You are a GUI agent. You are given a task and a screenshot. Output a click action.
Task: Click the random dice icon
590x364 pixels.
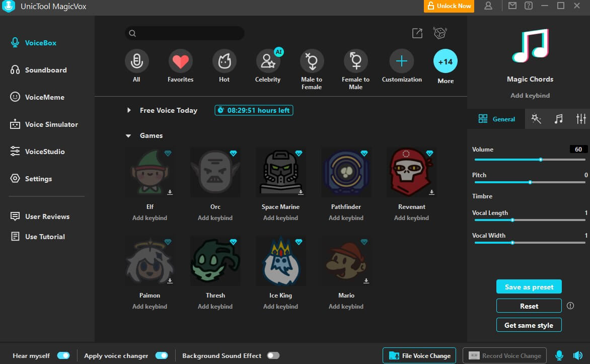(x=440, y=33)
